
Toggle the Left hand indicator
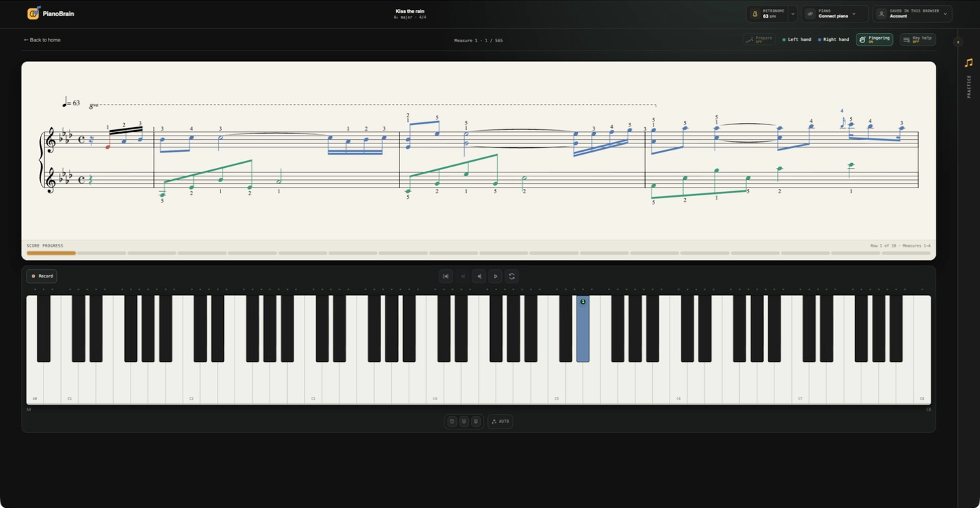(x=797, y=39)
